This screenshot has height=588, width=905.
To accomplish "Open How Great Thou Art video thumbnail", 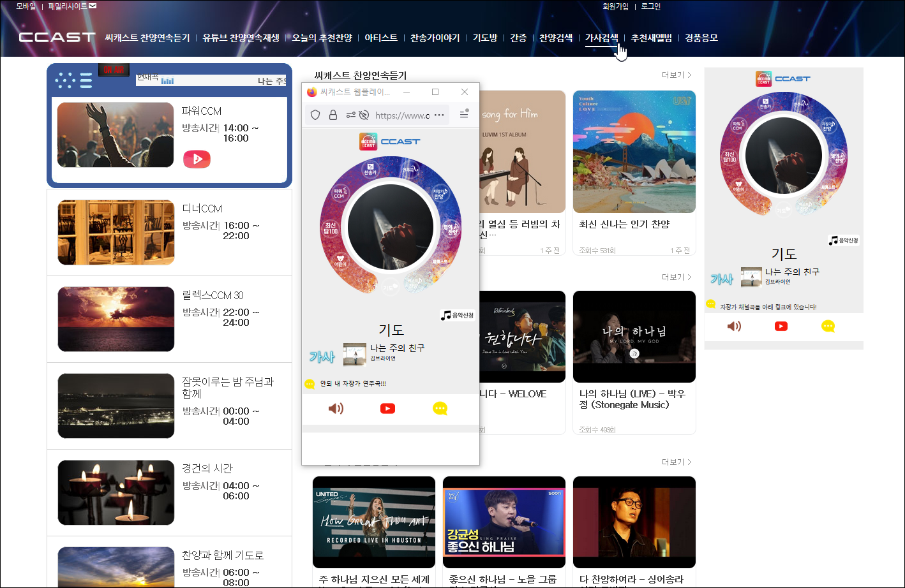I will point(374,522).
